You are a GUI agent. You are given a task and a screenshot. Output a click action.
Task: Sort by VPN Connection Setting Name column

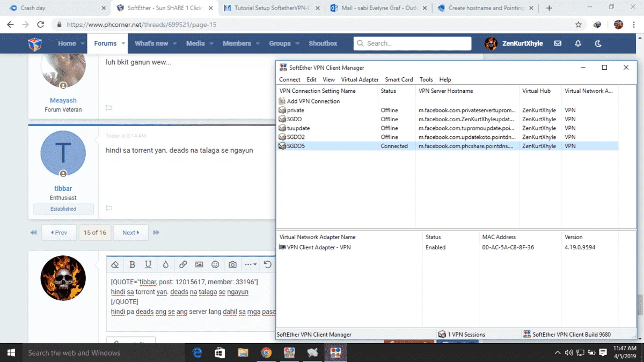(327, 91)
